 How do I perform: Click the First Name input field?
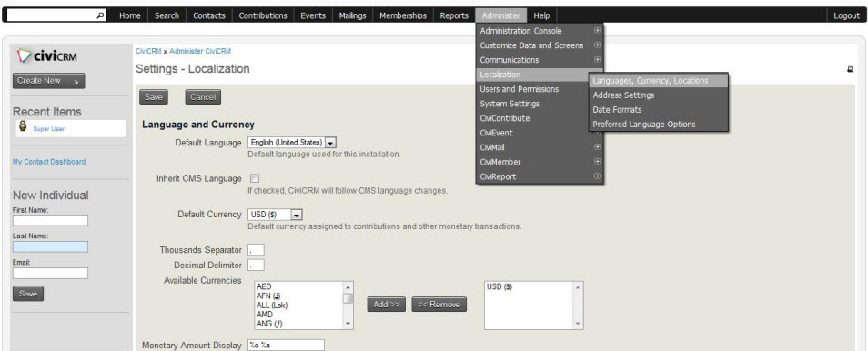coord(50,220)
